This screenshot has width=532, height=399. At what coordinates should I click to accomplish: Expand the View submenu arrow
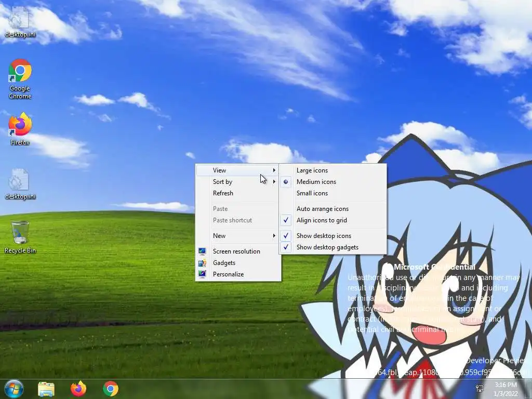[x=274, y=170]
